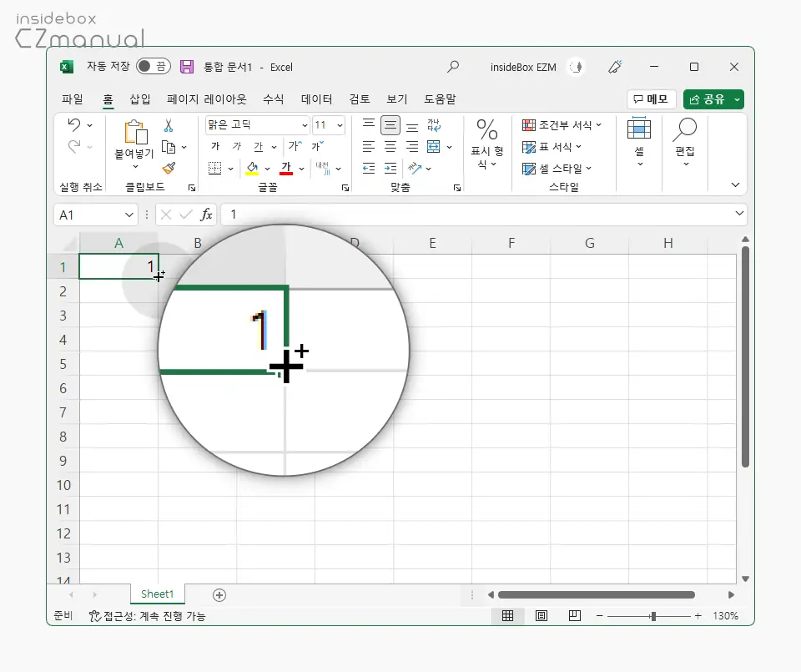The width and height of the screenshot is (801, 672).
Task: Click the Increase Indent icon
Action: pos(390,168)
